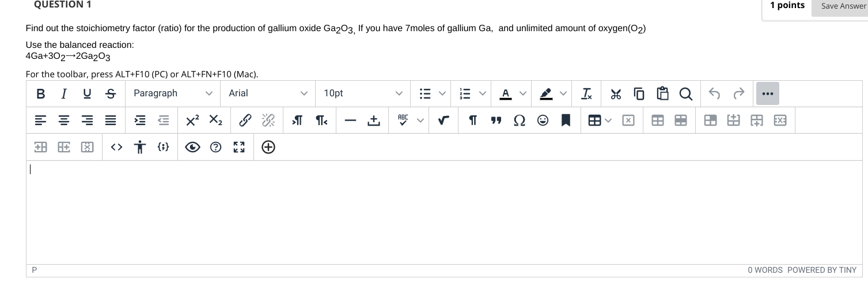Viewport: 868px width, 282px height.
Task: Redo the last edit
Action: pyautogui.click(x=738, y=93)
